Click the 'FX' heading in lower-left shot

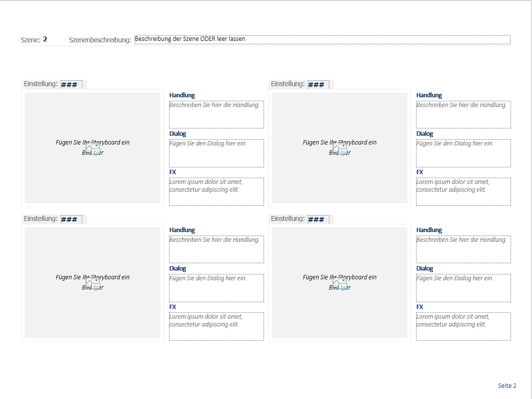pos(172,307)
